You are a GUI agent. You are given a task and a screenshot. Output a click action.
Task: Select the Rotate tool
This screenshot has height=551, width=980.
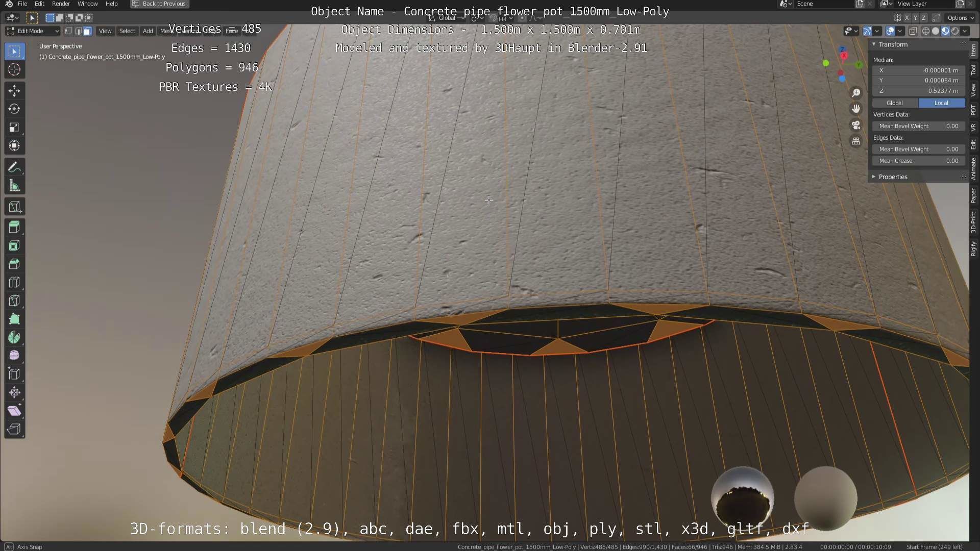pyautogui.click(x=14, y=109)
